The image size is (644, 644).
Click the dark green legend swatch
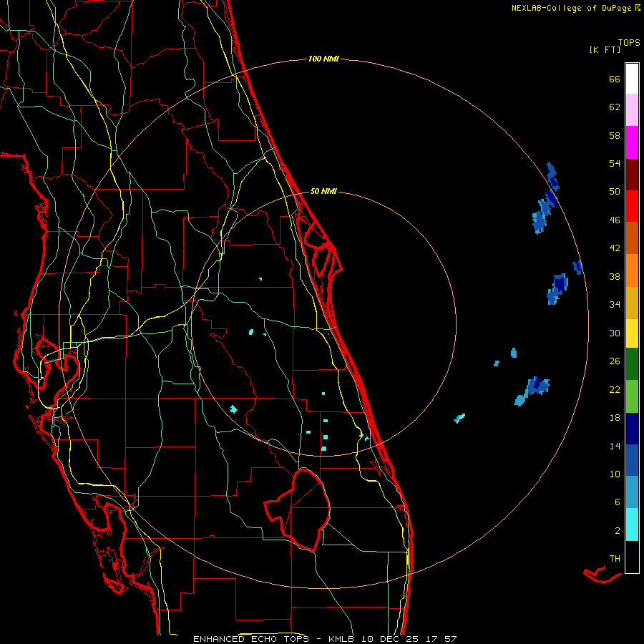(632, 364)
